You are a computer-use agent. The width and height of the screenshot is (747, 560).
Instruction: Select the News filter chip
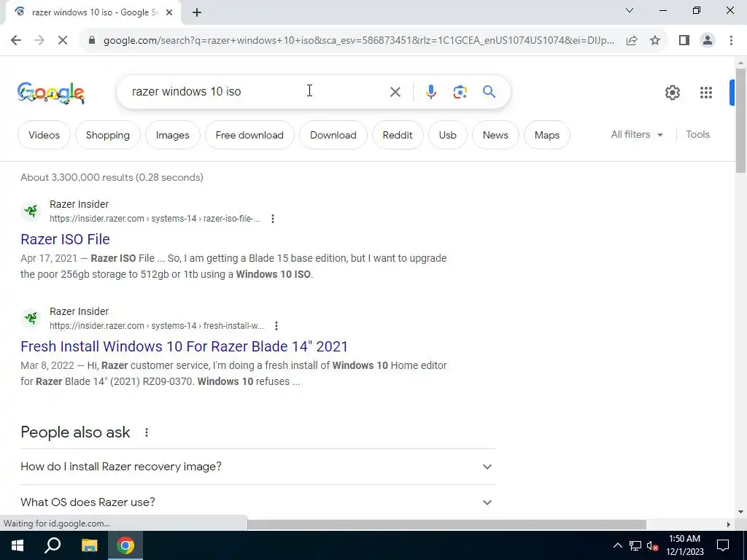[495, 135]
